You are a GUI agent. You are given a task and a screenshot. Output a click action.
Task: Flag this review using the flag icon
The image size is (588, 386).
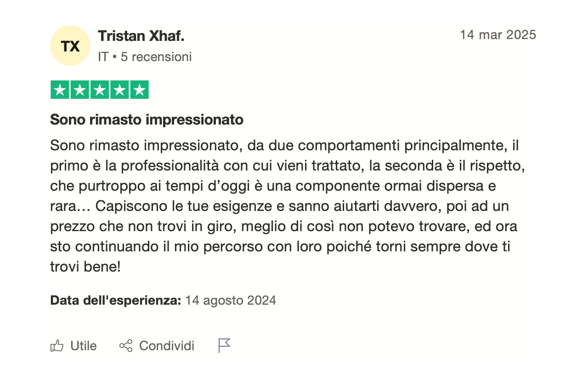coord(224,345)
